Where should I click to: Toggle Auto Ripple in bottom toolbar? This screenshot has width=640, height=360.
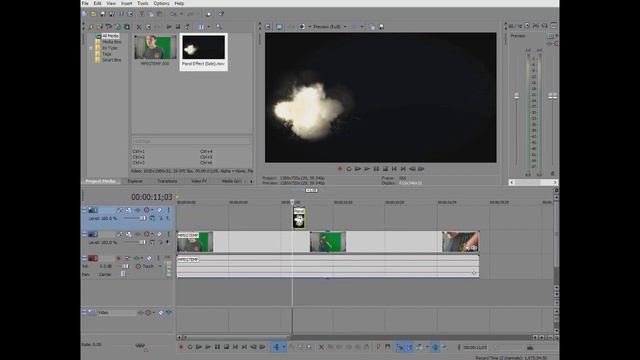click(419, 347)
